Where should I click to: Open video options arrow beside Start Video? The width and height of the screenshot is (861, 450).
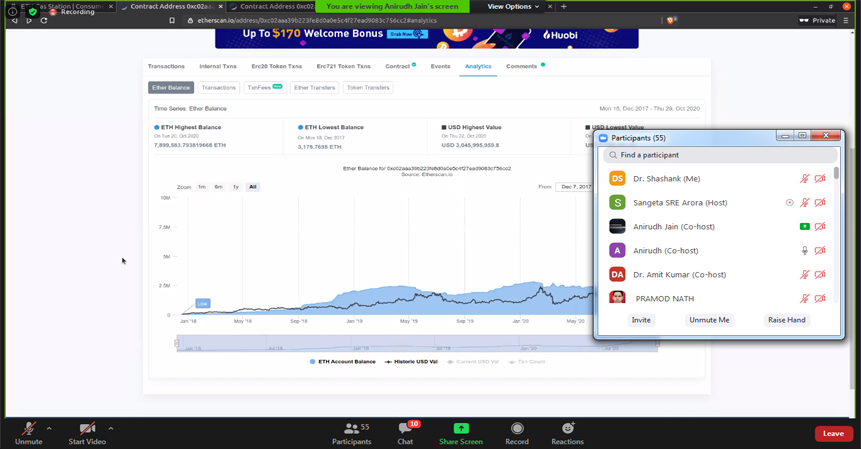coord(110,429)
